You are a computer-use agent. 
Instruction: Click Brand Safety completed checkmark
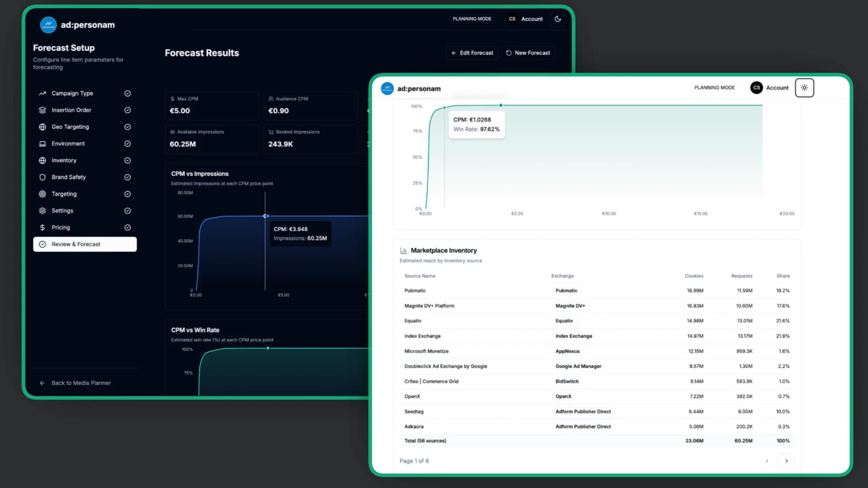click(127, 177)
